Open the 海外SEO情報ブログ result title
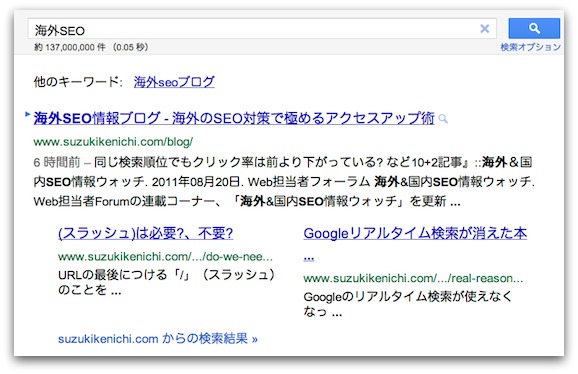This screenshot has width=578, height=374. (234, 118)
